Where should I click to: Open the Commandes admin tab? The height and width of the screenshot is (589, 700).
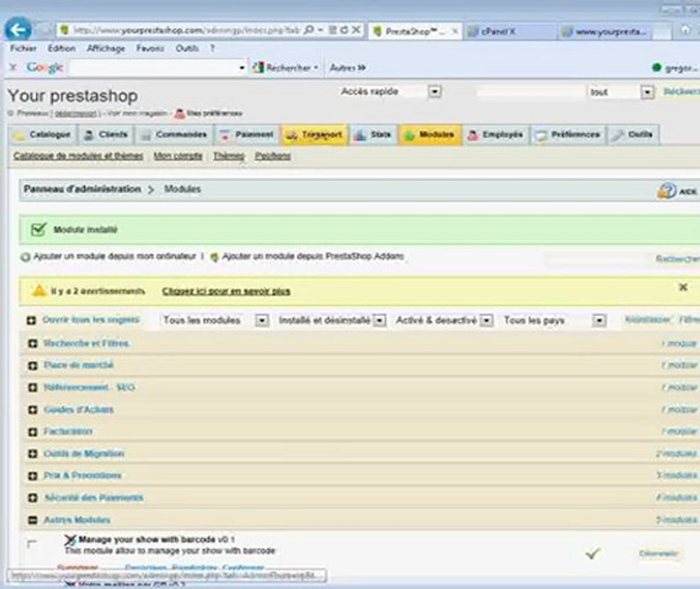[174, 135]
